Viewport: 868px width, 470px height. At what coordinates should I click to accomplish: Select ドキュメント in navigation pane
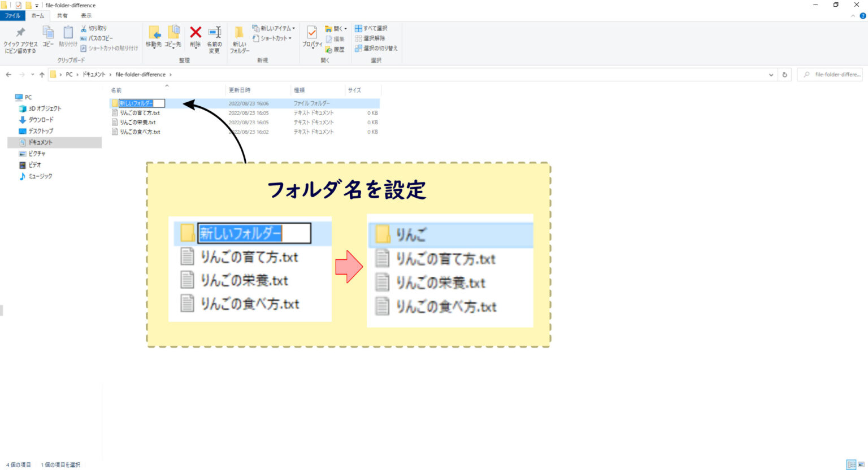point(54,142)
